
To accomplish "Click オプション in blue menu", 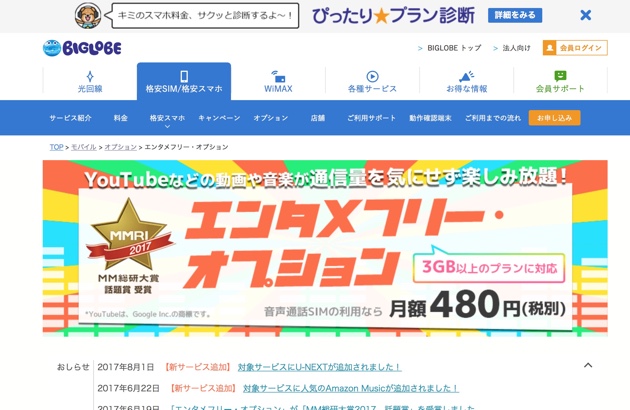I will coord(271,118).
